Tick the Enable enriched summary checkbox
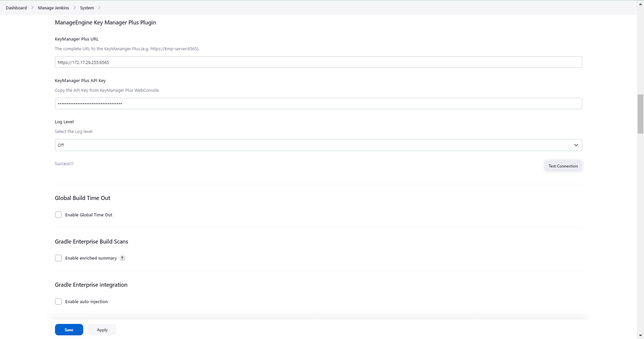 coord(58,258)
